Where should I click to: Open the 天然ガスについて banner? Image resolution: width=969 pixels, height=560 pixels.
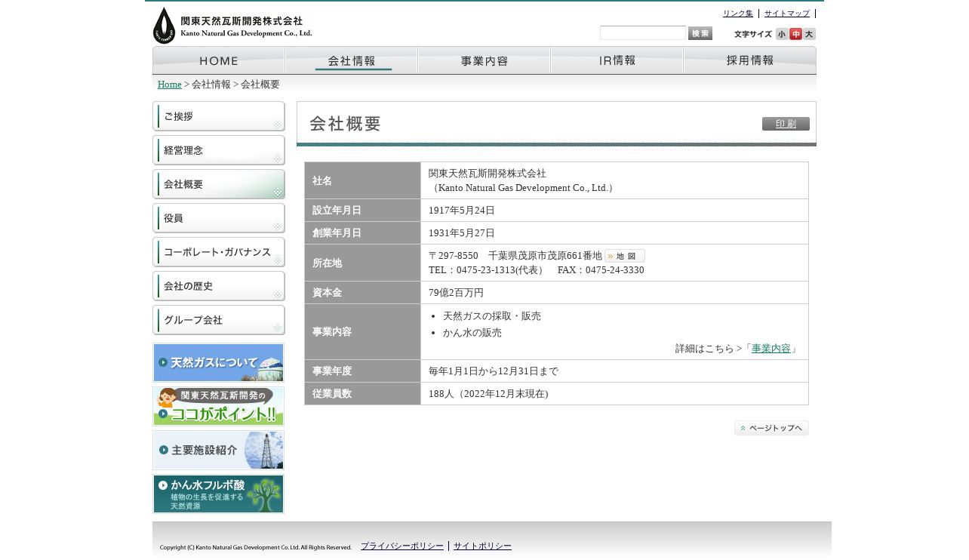pyautogui.click(x=219, y=362)
